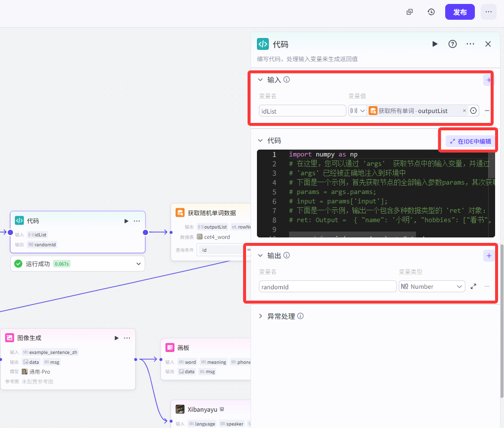Screen dimensions: 504x428
Task: Open help for the code panel
Action: click(453, 44)
